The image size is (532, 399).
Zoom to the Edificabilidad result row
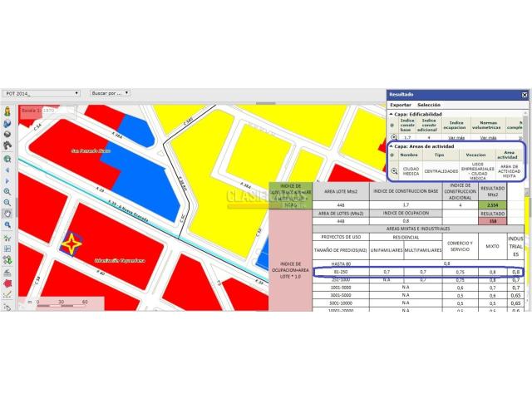click(x=394, y=135)
